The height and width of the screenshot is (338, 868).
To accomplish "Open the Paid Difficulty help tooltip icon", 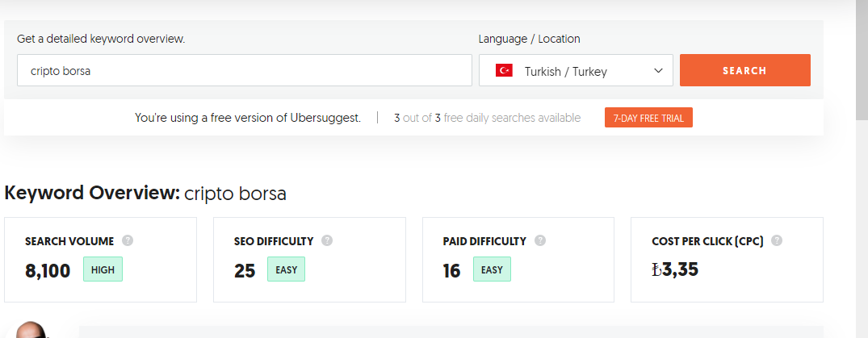I will [x=540, y=240].
